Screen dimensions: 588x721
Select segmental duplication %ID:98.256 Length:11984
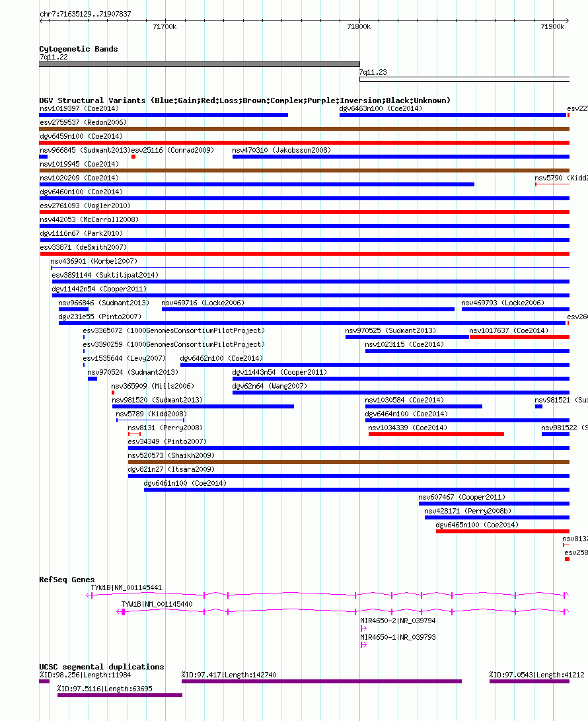[44, 681]
